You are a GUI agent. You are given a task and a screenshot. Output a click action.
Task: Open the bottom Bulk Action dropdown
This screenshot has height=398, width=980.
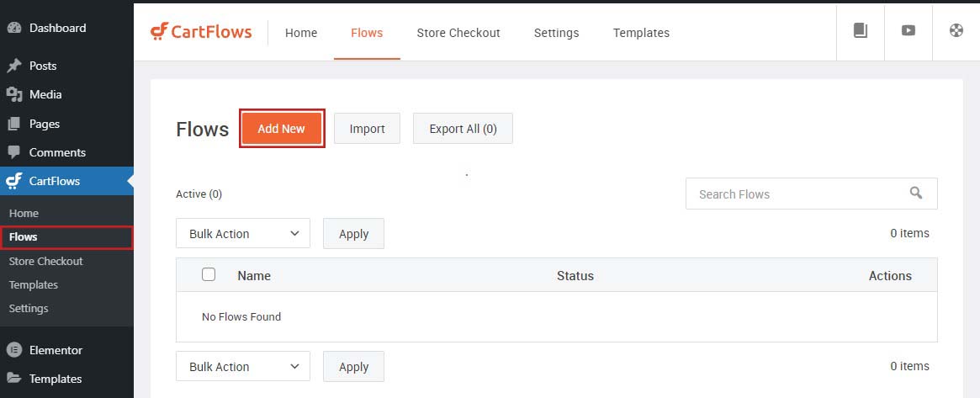[243, 366]
